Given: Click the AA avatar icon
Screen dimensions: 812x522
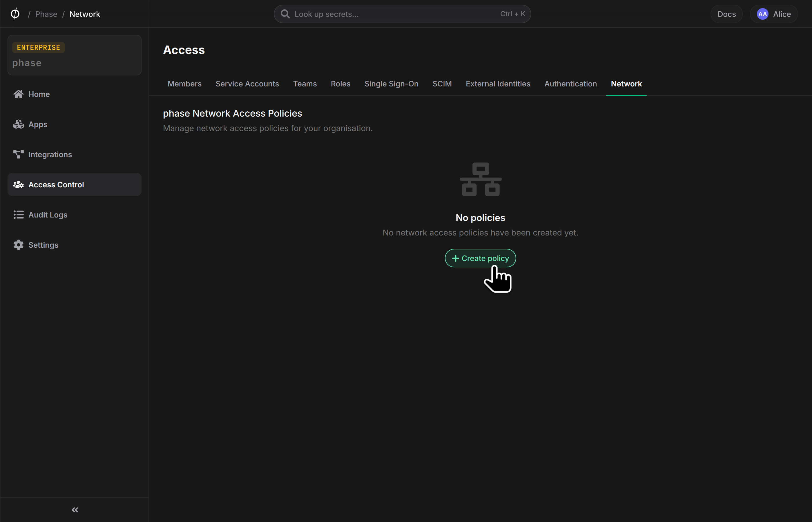Looking at the screenshot, I should [x=762, y=14].
